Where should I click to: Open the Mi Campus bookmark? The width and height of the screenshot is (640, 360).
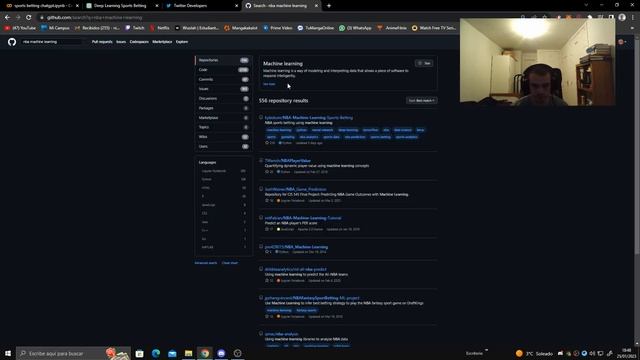55,28
